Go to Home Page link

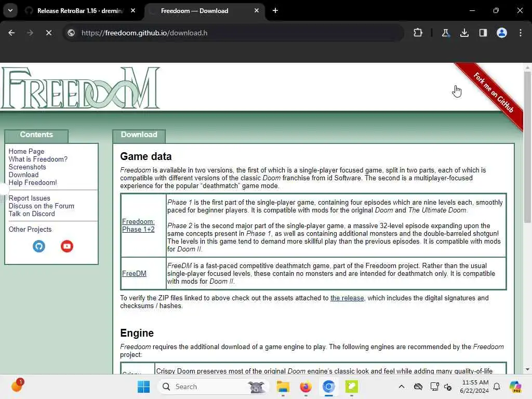tap(26, 151)
